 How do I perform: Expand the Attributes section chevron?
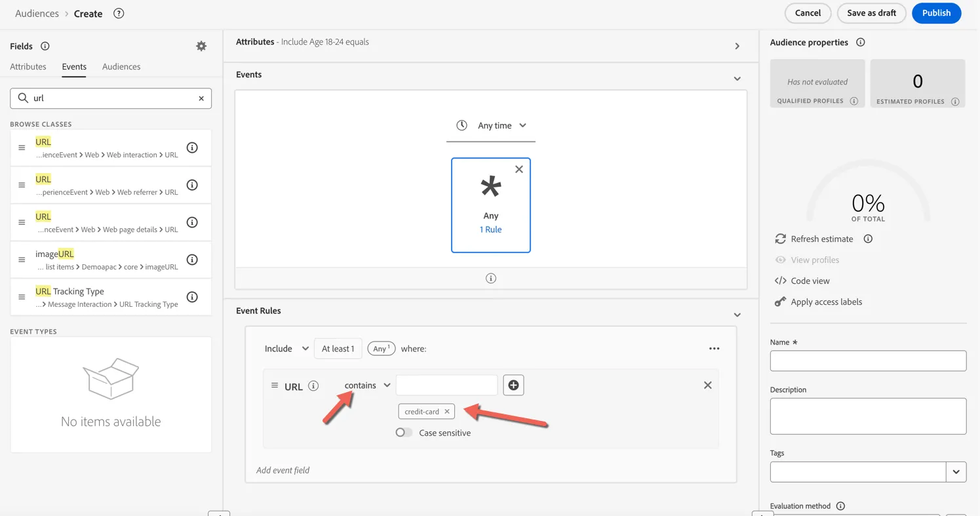click(x=737, y=47)
